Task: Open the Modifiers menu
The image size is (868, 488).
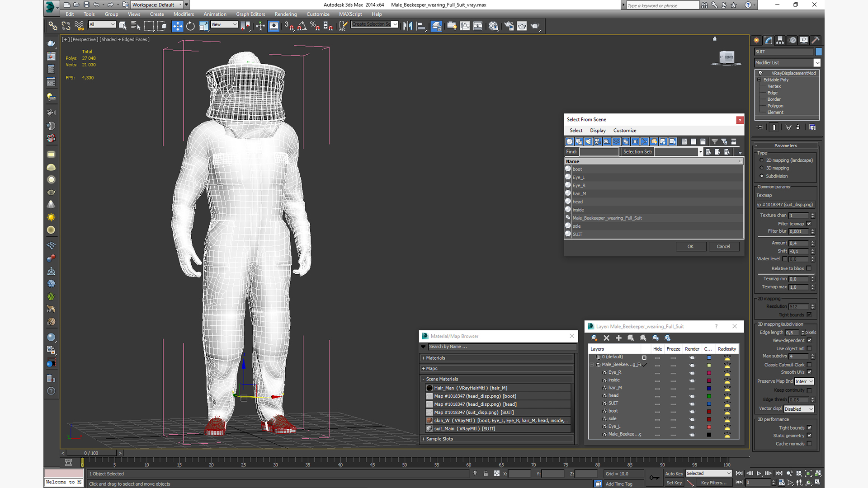Action: pyautogui.click(x=184, y=14)
